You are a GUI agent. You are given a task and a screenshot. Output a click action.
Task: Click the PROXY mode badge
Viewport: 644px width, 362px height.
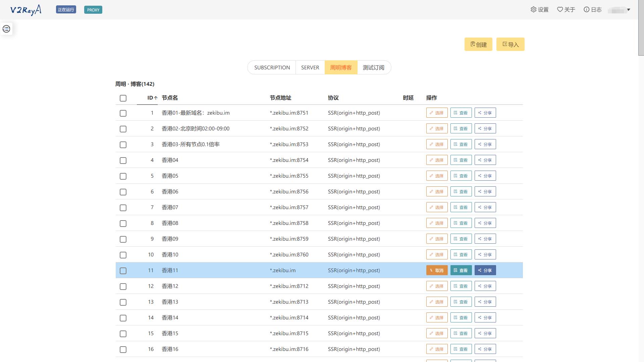pos(93,10)
